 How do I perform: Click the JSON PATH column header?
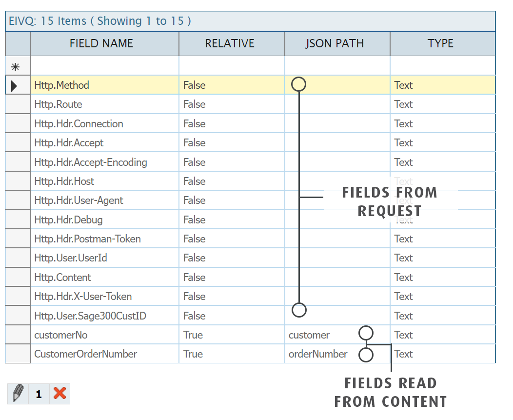click(x=335, y=43)
